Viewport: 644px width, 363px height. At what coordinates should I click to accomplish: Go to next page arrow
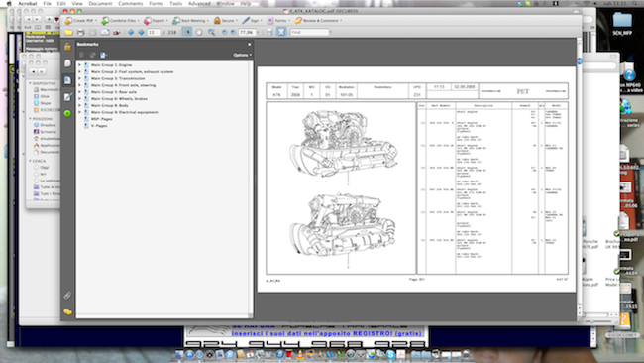coord(141,32)
